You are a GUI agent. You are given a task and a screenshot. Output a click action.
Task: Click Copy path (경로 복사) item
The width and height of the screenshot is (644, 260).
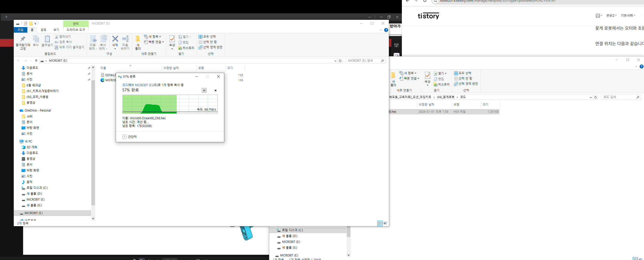tap(63, 42)
